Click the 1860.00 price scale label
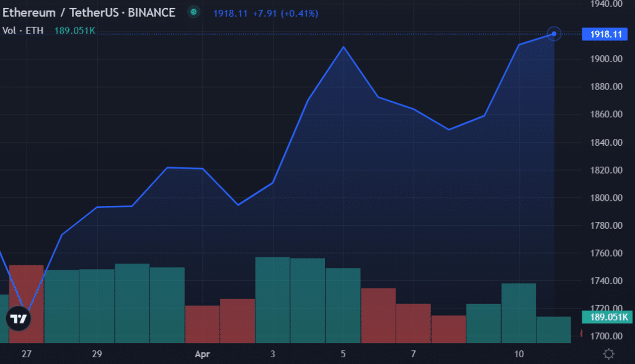The width and height of the screenshot is (635, 364). click(606, 114)
